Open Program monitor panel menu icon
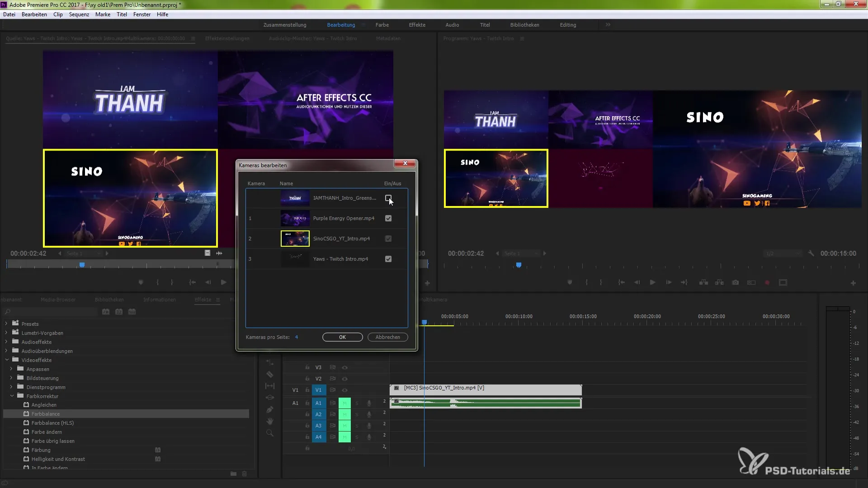 click(x=522, y=38)
